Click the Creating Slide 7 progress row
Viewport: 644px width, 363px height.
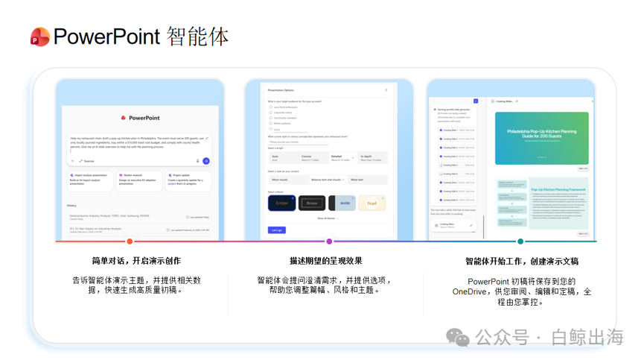(456, 183)
